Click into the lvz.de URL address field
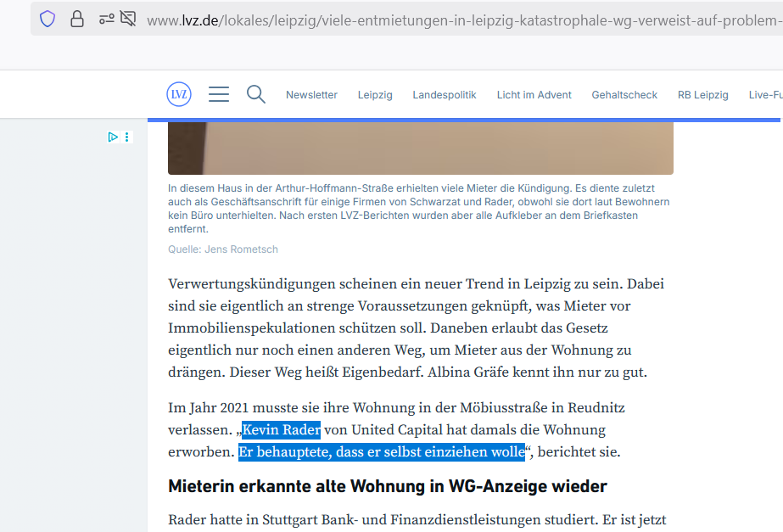 (x=458, y=19)
